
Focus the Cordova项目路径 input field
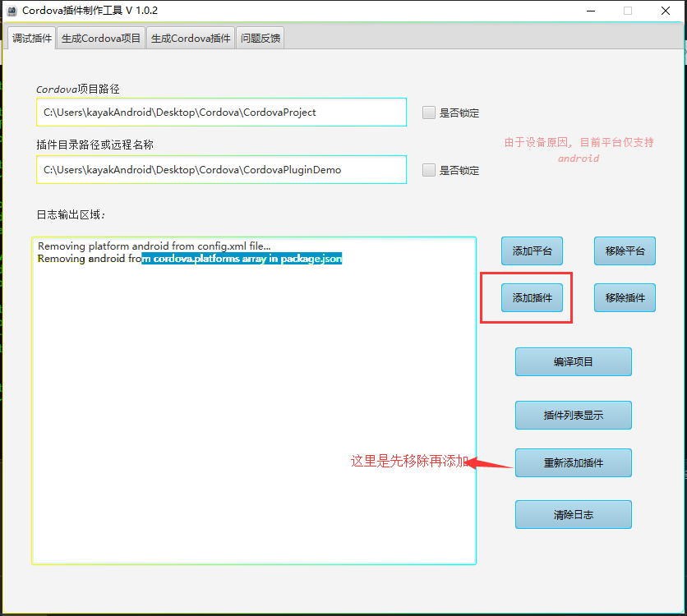(x=221, y=112)
